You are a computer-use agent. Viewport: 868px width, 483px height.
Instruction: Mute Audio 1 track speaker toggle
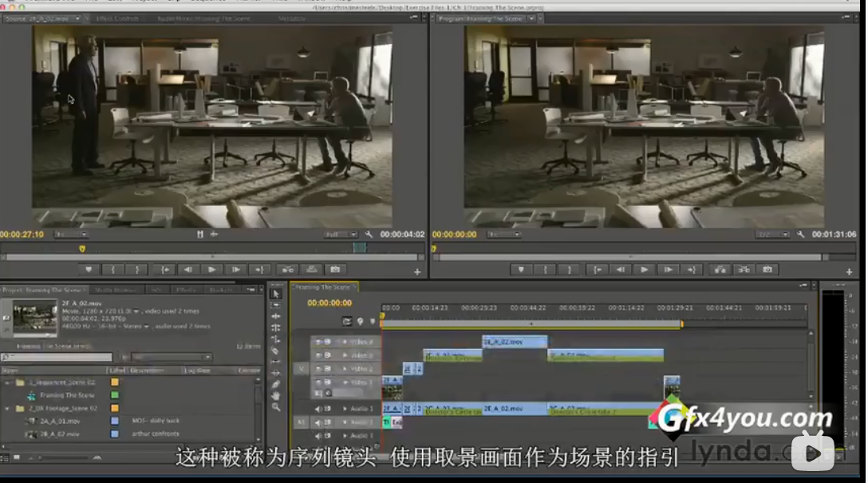[x=320, y=409]
